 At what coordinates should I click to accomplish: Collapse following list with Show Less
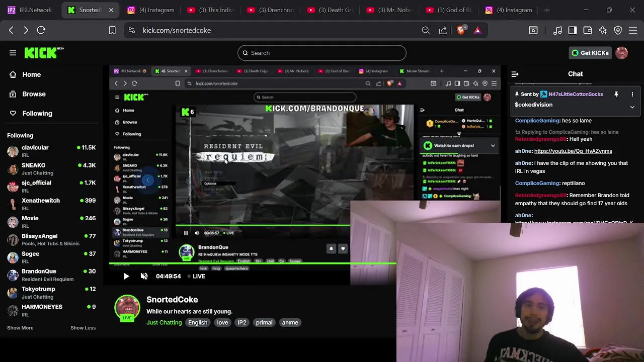click(83, 328)
